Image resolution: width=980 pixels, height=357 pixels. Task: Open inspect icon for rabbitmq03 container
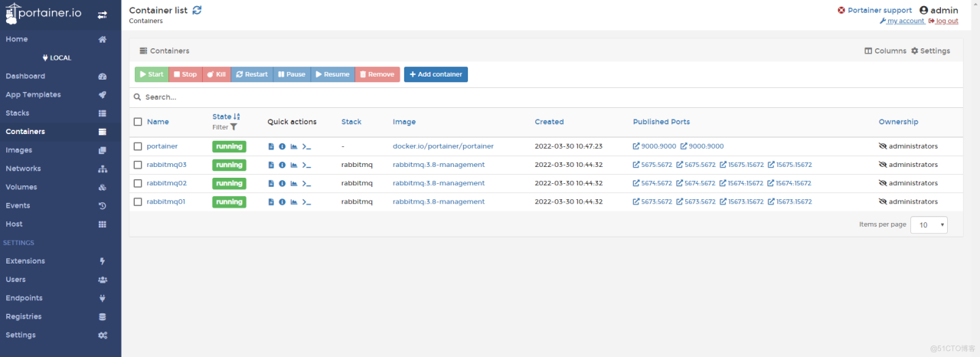[x=282, y=165]
